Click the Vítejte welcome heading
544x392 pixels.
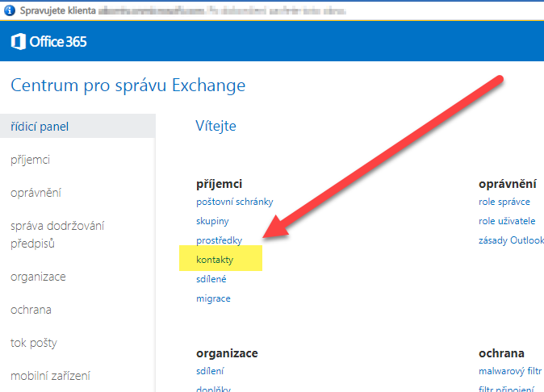[216, 126]
